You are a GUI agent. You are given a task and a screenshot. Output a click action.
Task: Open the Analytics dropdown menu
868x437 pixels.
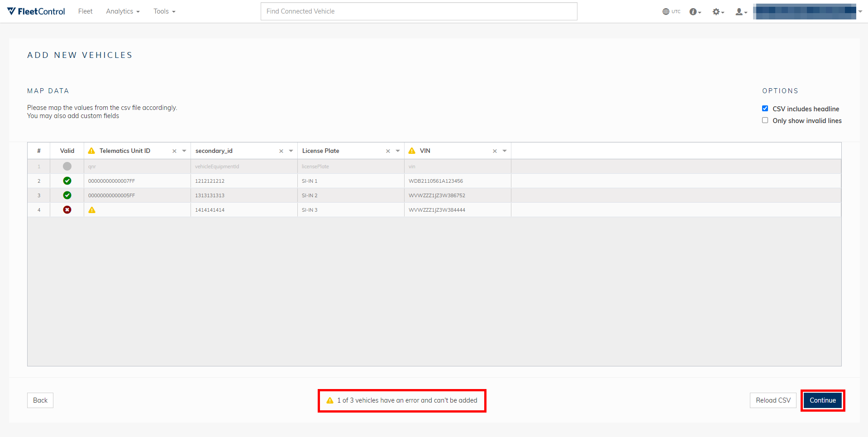pyautogui.click(x=123, y=11)
